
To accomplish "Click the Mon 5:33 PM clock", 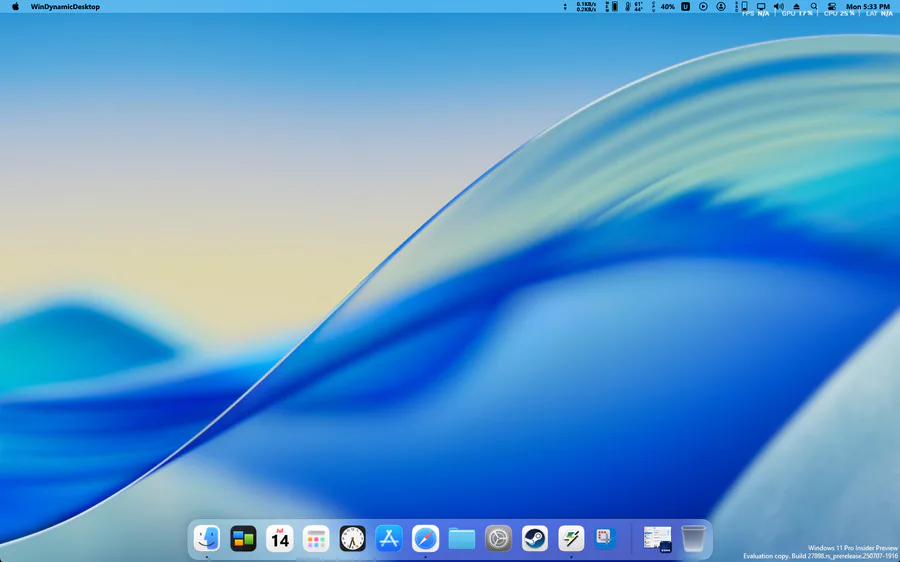I will 868,7.
